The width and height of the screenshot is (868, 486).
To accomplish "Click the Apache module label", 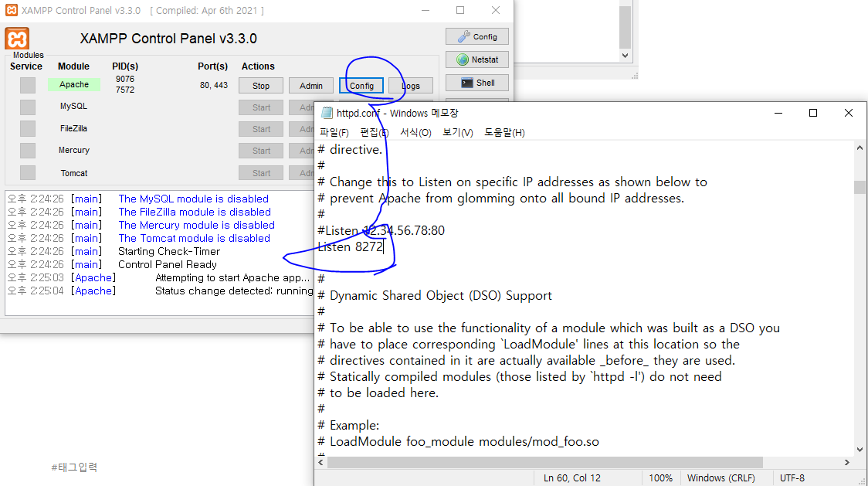I will [73, 84].
